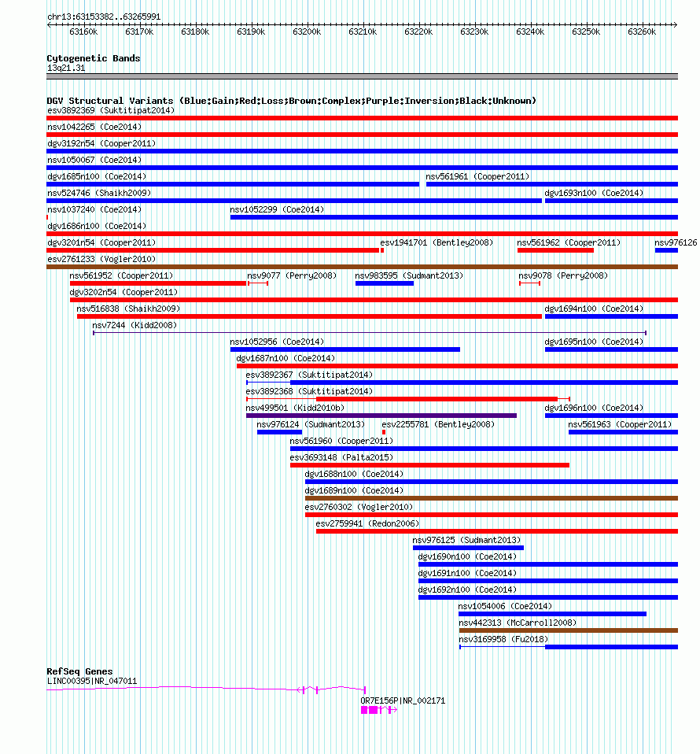Viewport: 700px width, 754px height.
Task: Click nsv524746 (Shaikh2009) label
Action: pos(99,193)
